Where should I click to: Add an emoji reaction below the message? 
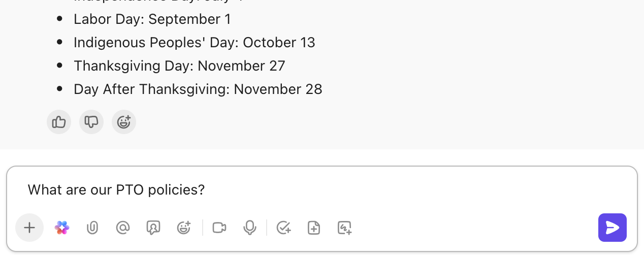124,122
